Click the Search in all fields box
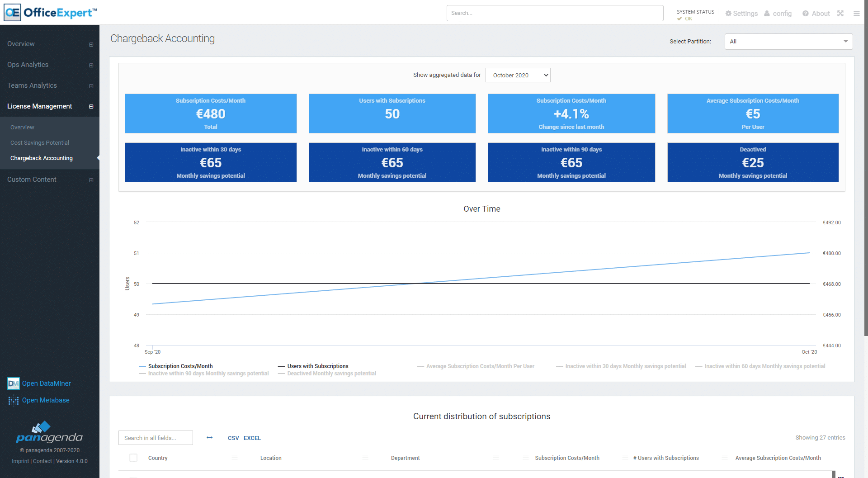 tap(156, 438)
